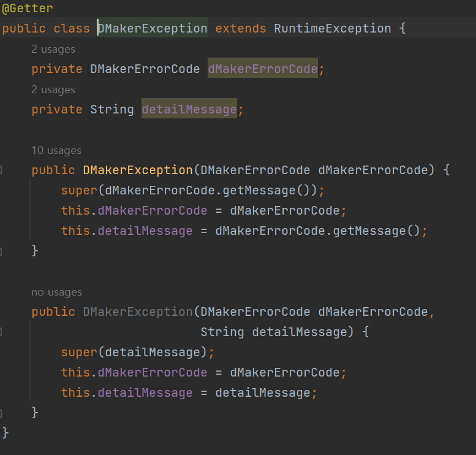This screenshot has height=455, width=476.
Task: Click RuntimeException superclass name
Action: [x=333, y=28]
